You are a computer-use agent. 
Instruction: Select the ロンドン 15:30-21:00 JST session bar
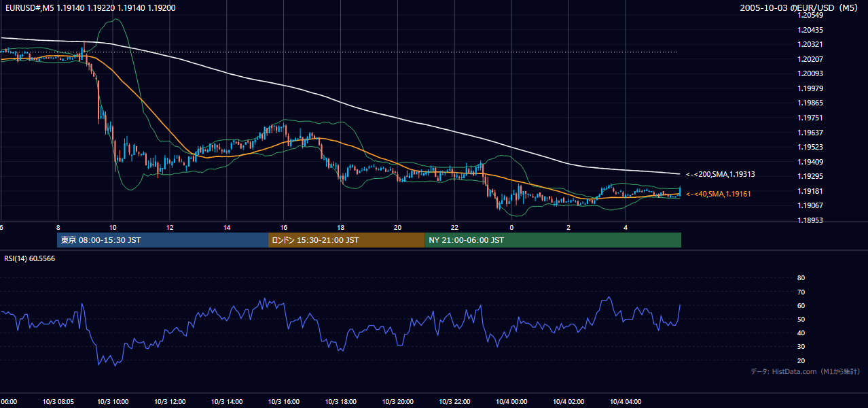(346, 240)
